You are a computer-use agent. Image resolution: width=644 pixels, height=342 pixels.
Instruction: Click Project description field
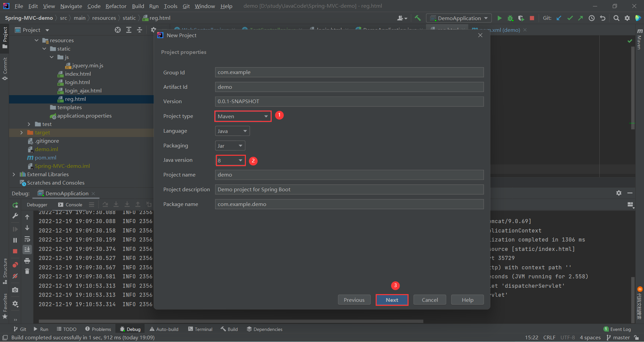(x=349, y=190)
